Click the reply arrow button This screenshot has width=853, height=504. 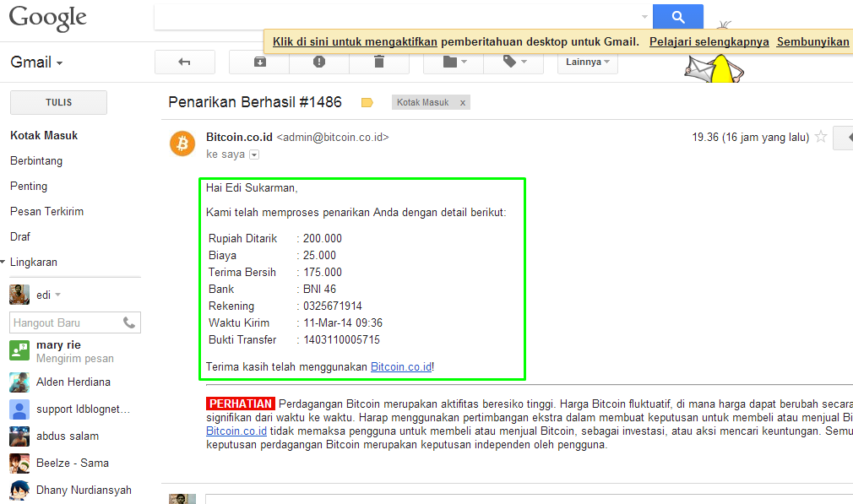click(x=845, y=138)
